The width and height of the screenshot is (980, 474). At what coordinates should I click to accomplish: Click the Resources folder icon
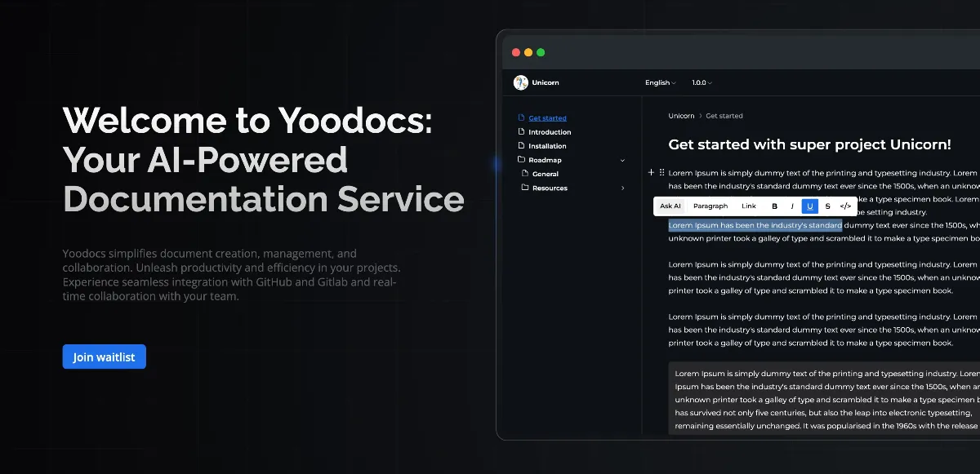tap(525, 188)
